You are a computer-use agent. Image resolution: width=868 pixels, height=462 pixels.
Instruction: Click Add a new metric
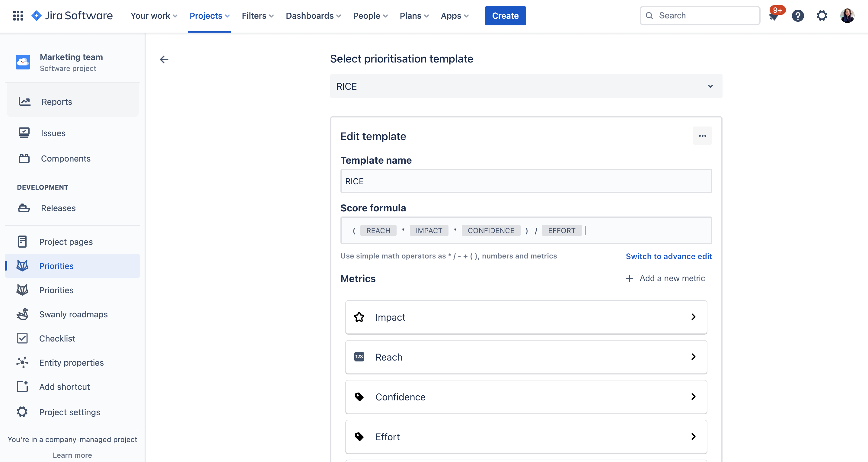pyautogui.click(x=665, y=278)
